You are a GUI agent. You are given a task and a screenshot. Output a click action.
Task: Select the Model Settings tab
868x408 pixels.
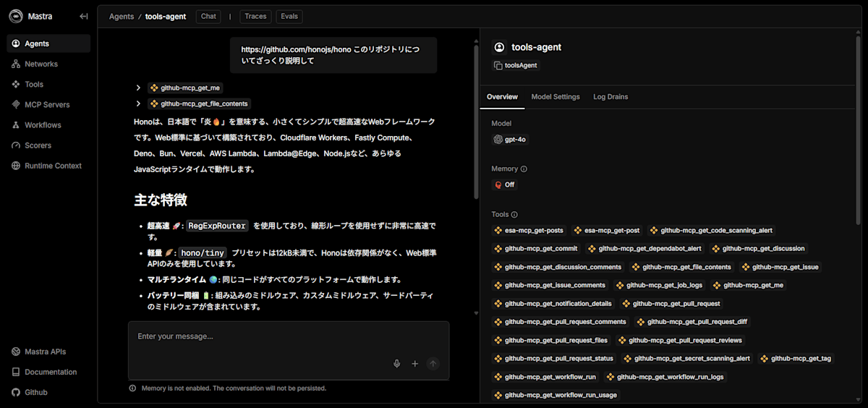[556, 97]
